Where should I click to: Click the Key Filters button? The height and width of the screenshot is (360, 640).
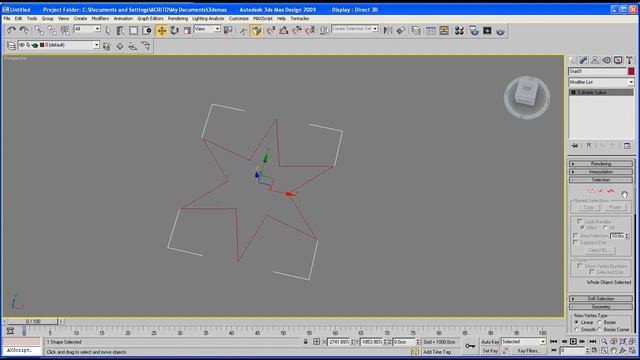pyautogui.click(x=528, y=351)
